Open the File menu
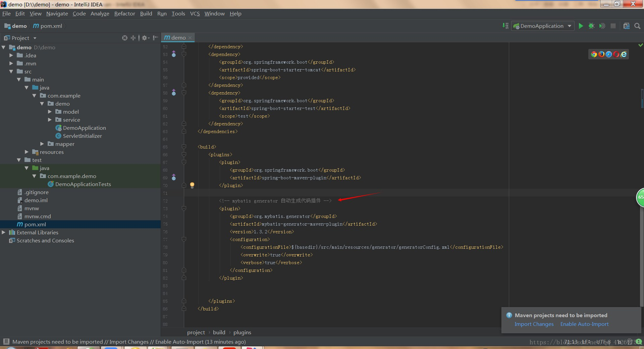The width and height of the screenshot is (644, 349). point(6,13)
